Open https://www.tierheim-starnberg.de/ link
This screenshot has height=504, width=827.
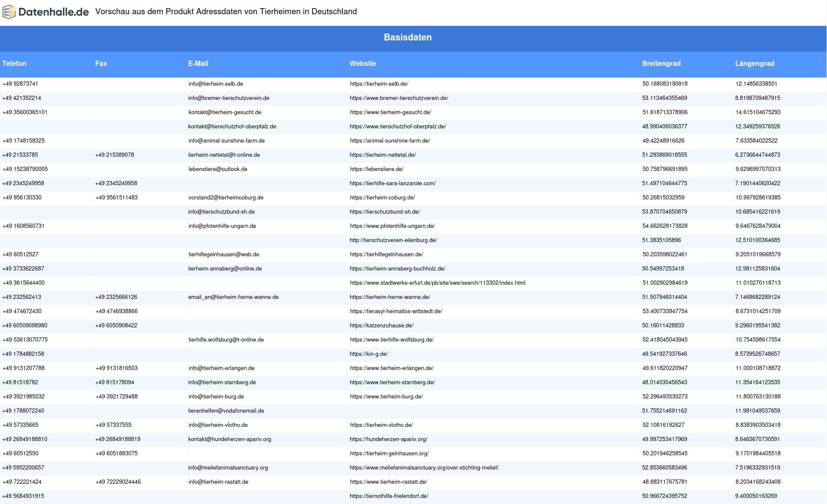point(392,383)
